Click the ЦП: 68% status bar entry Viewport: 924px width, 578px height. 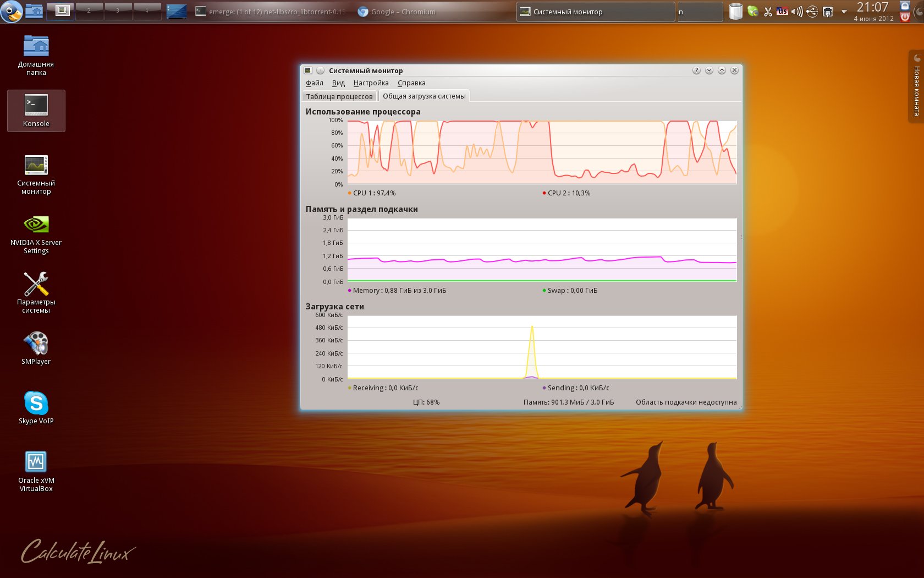click(426, 402)
